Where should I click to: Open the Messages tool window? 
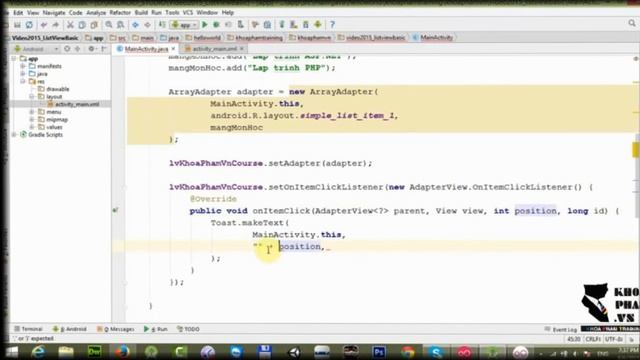click(x=116, y=329)
